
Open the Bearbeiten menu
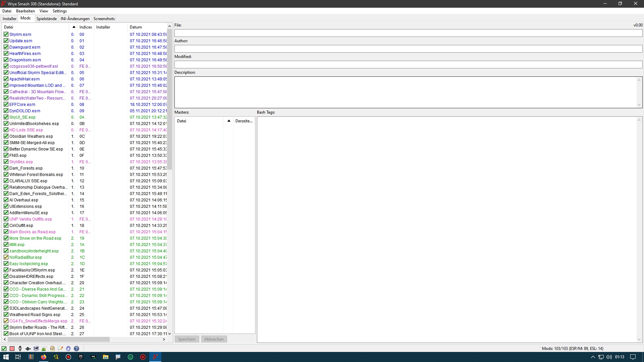tap(25, 11)
